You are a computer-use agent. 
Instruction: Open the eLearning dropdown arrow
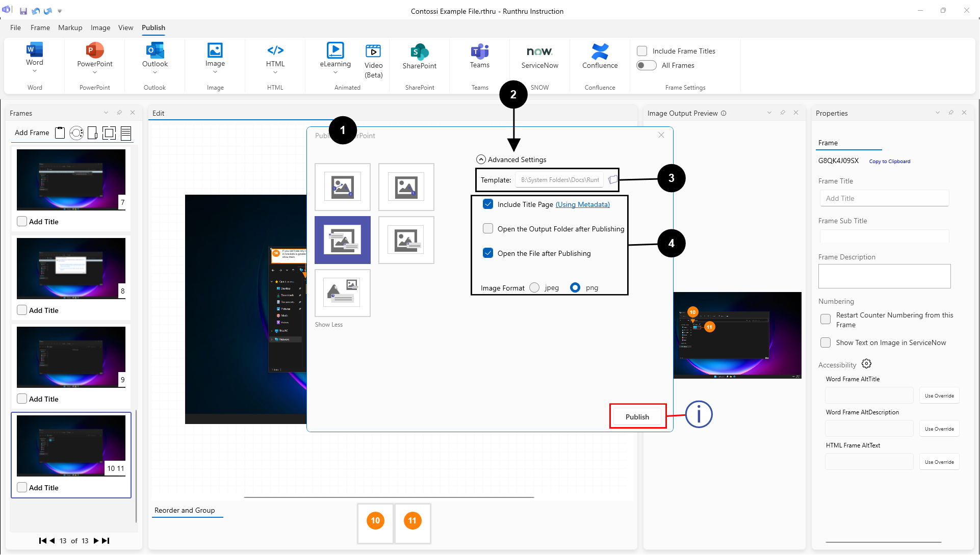[335, 72]
